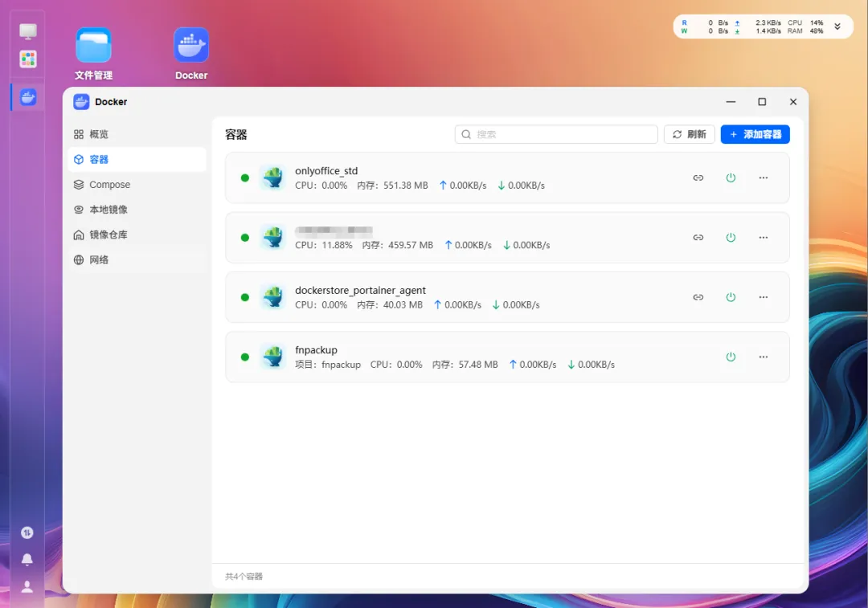Click the green status dot of onlyoffice_std
The height and width of the screenshot is (608, 868).
pos(244,178)
